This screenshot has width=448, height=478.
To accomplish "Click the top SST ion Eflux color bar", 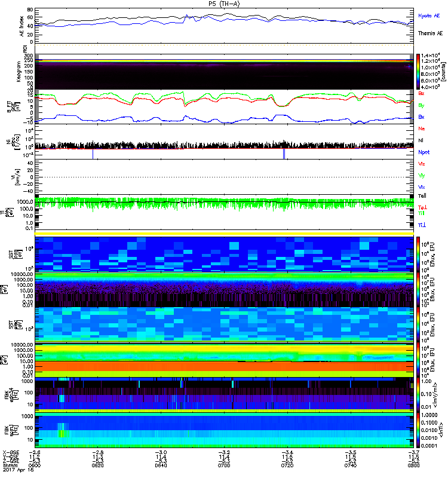I will click(418, 254).
